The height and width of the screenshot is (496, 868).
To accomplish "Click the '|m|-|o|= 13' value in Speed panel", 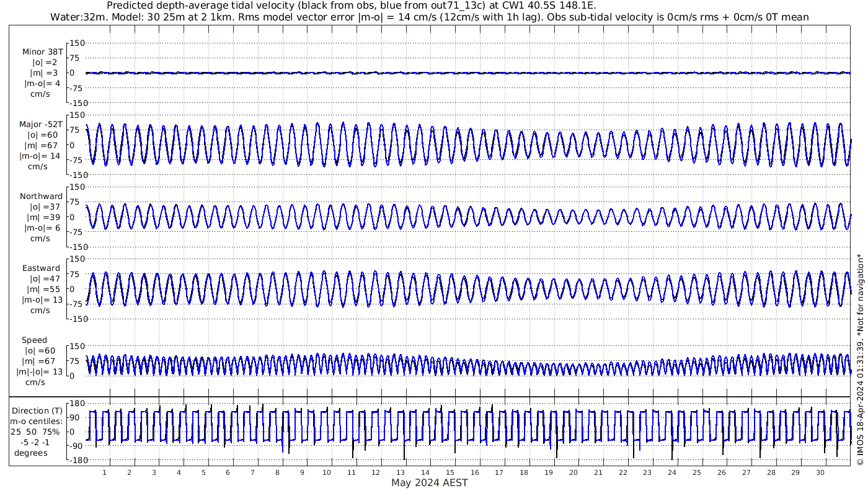I will coord(40,372).
